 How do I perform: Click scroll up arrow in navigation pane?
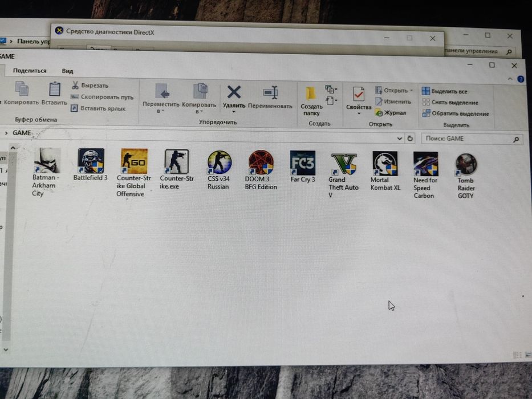(x=13, y=148)
